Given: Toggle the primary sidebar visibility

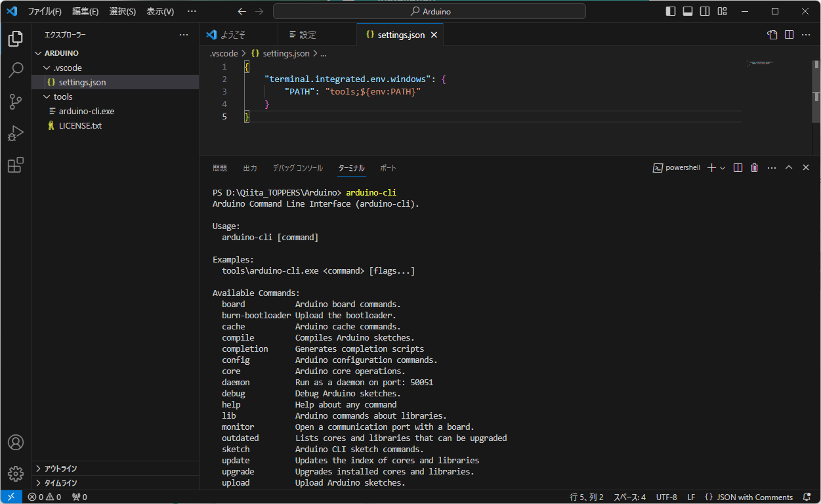Looking at the screenshot, I should pos(671,11).
